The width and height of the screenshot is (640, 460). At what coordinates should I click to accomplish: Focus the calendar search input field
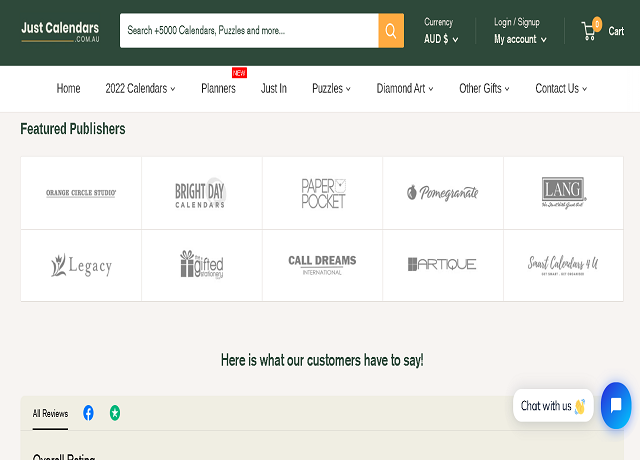pyautogui.click(x=249, y=31)
